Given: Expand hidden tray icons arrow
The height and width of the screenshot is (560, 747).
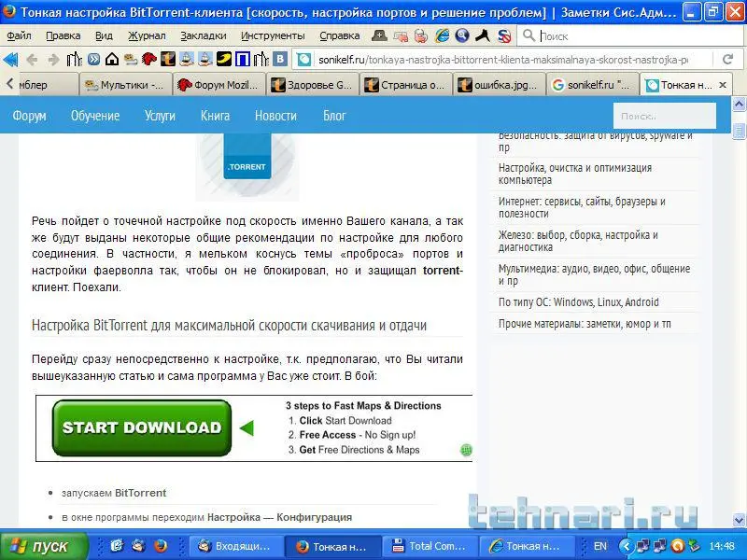Looking at the screenshot, I should tap(627, 546).
